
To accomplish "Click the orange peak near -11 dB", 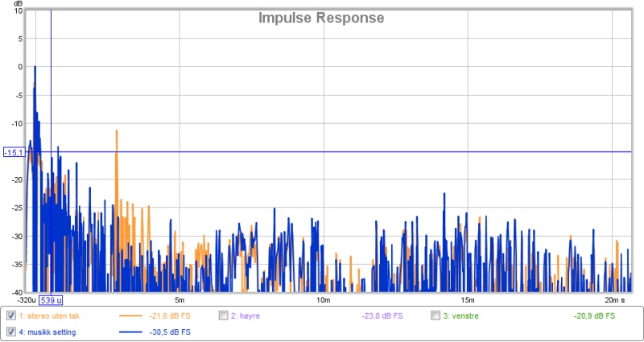I will click(117, 132).
